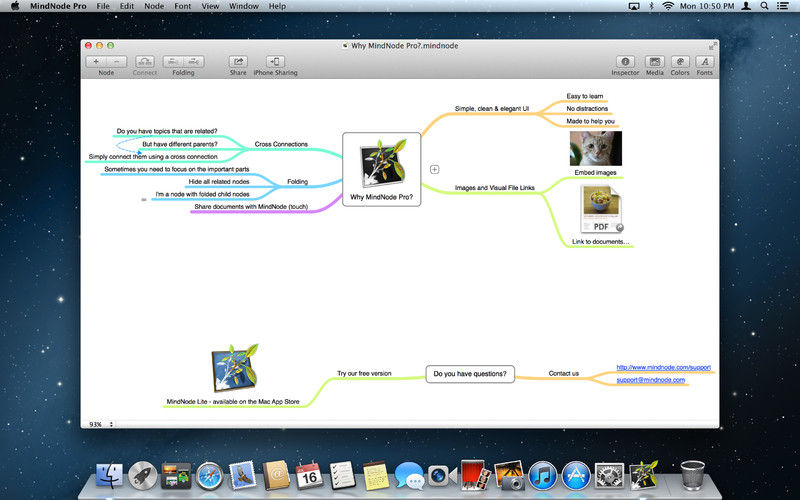Select the cat image thumbnail
This screenshot has width=800, height=500.
point(596,148)
